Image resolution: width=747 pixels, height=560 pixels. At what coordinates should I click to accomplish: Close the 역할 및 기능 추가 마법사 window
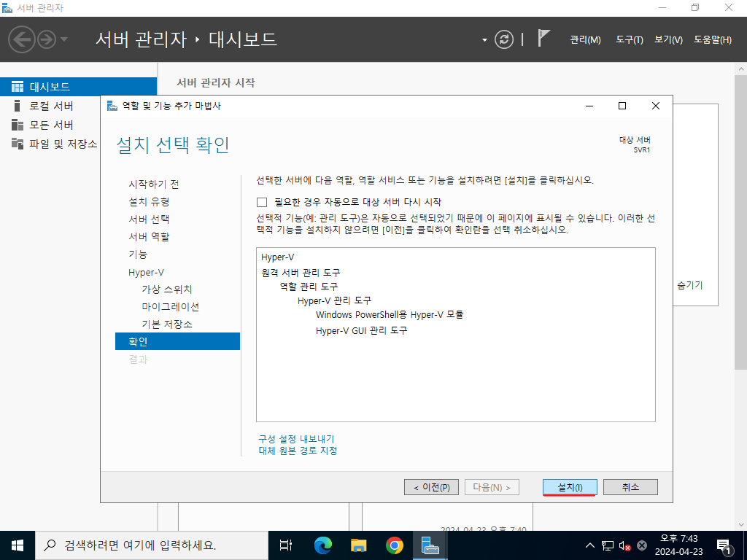click(x=656, y=106)
